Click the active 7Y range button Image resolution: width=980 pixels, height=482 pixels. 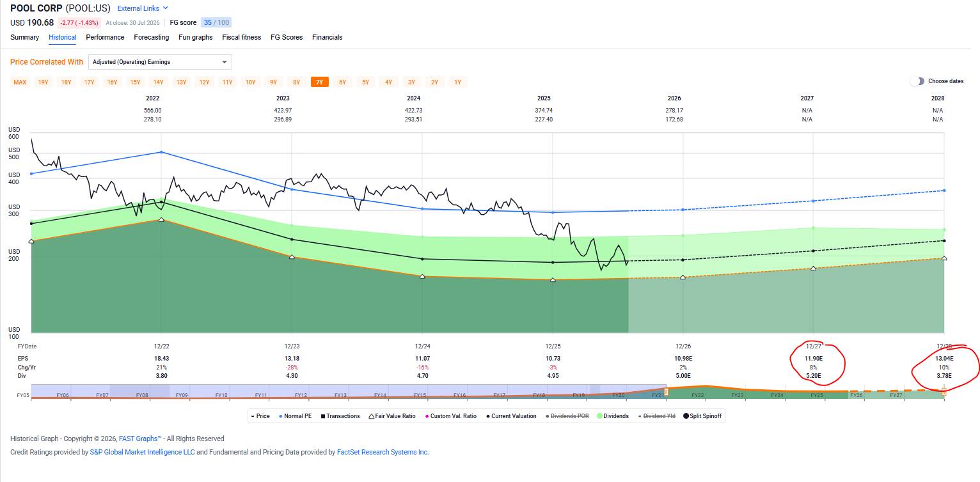319,82
